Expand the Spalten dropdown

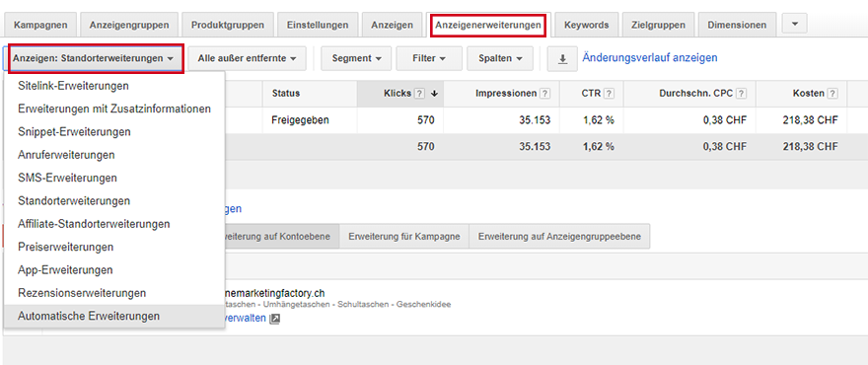coord(500,58)
